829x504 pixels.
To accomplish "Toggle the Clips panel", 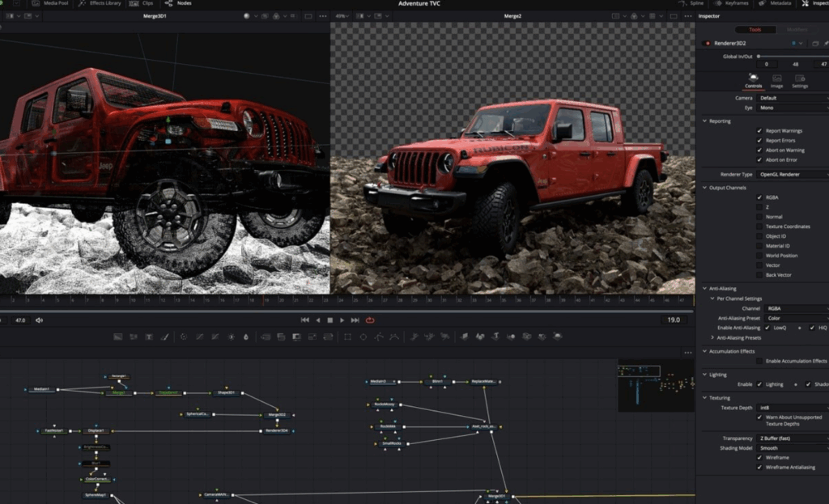I will 141,3.
